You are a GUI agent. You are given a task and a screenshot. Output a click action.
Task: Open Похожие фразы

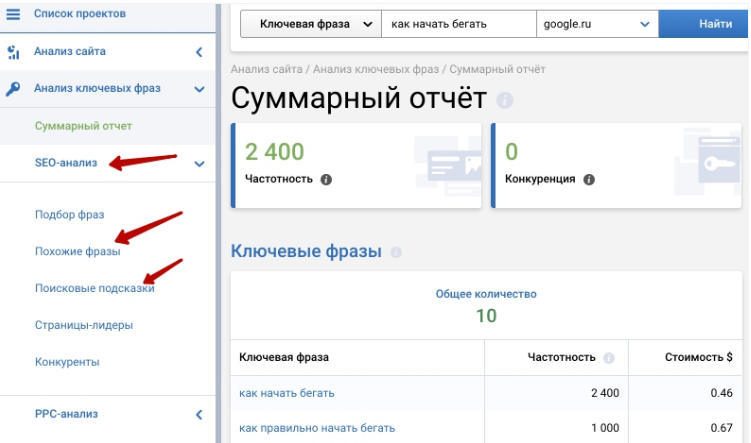tap(78, 251)
